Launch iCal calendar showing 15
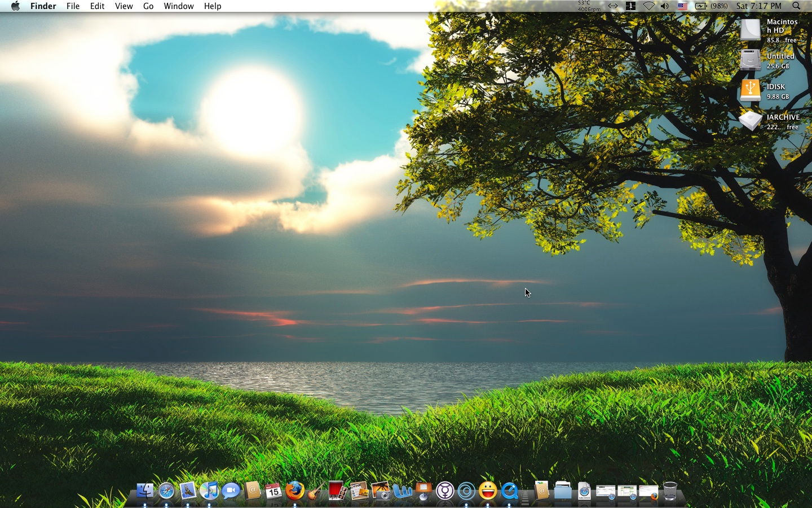This screenshot has width=812, height=508. point(273,491)
